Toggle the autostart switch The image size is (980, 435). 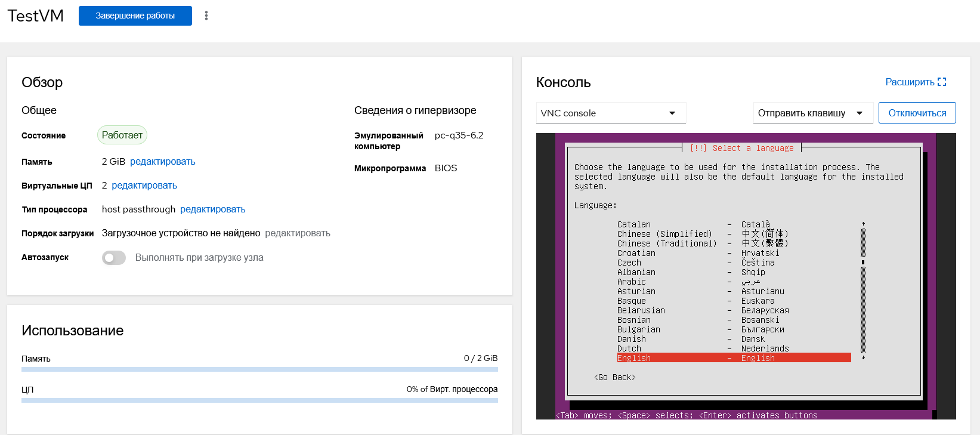point(113,258)
